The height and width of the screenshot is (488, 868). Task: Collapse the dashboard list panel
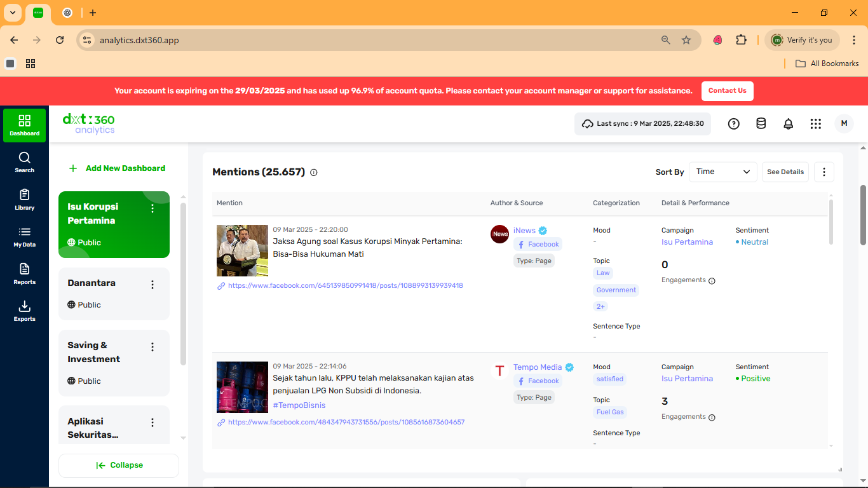tap(119, 465)
